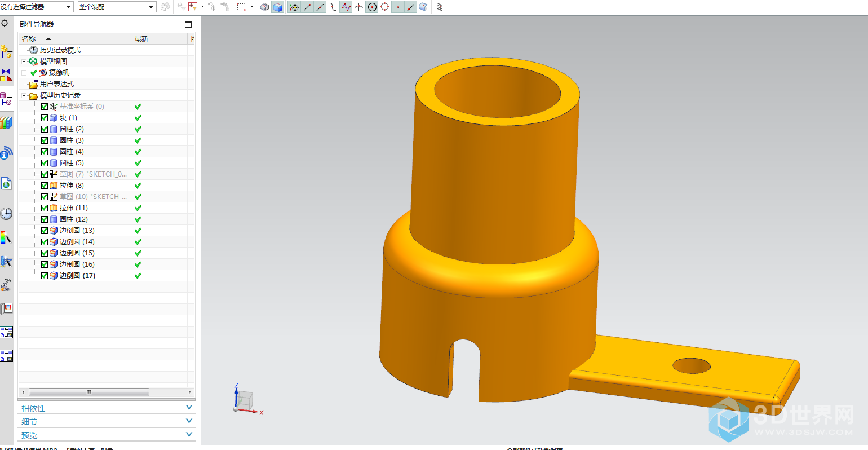Sort by the 名称 column header

coord(74,38)
